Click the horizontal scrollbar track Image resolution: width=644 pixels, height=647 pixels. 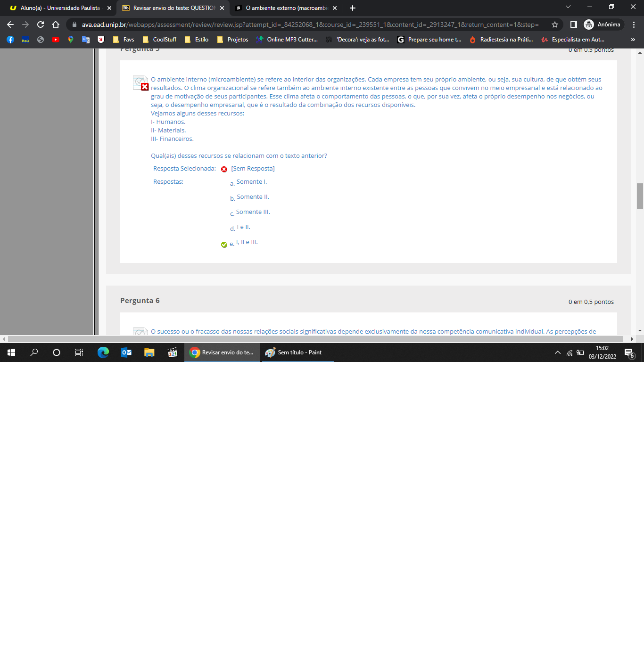pyautogui.click(x=315, y=339)
